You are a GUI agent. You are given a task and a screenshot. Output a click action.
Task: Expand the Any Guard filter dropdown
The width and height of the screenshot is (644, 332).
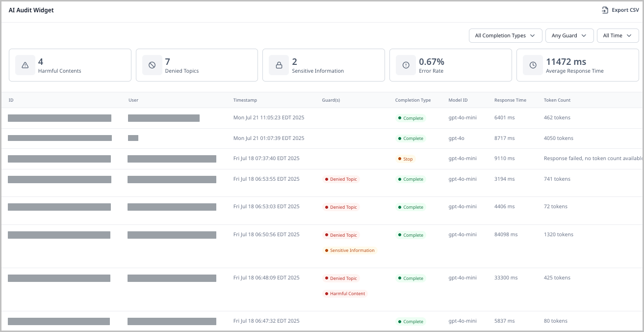click(569, 36)
